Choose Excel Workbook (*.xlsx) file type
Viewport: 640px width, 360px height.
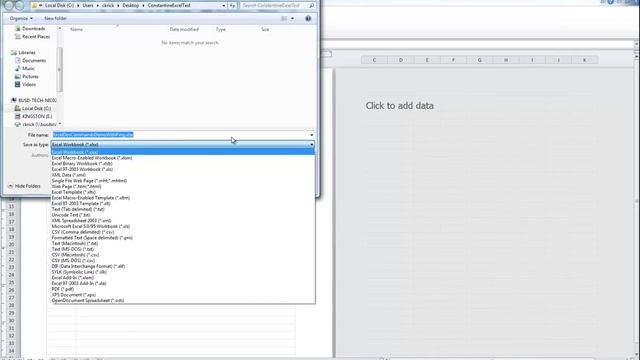click(182, 152)
